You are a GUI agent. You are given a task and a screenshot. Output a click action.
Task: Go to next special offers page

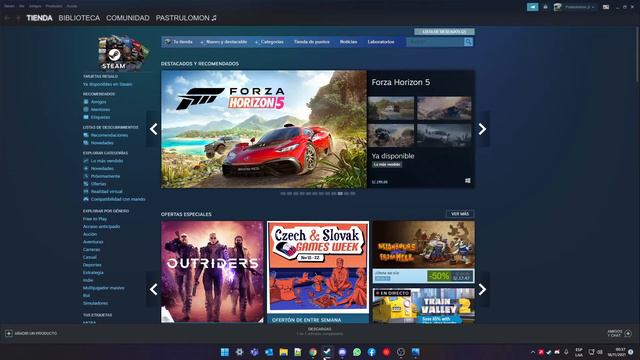coord(482,289)
